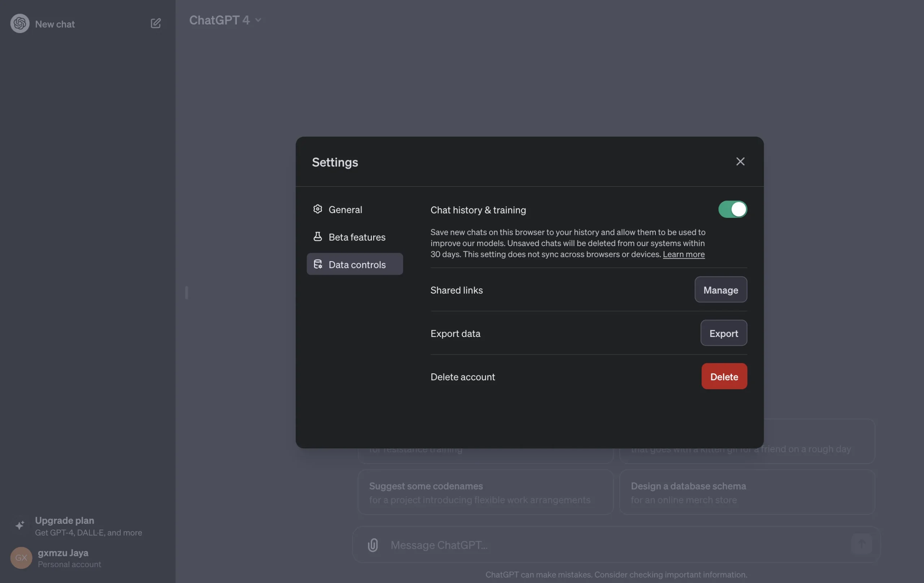Click the send message arrow button

[861, 544]
